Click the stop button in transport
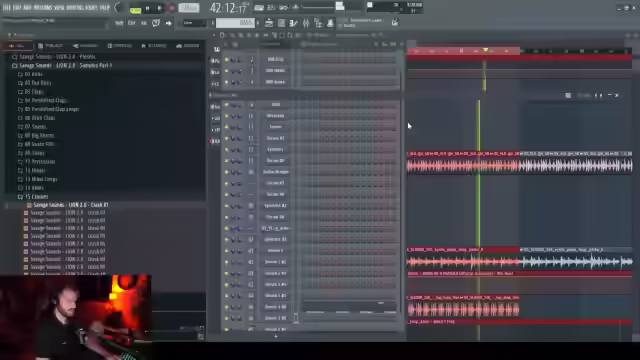The width and height of the screenshot is (640, 360). 160,8
